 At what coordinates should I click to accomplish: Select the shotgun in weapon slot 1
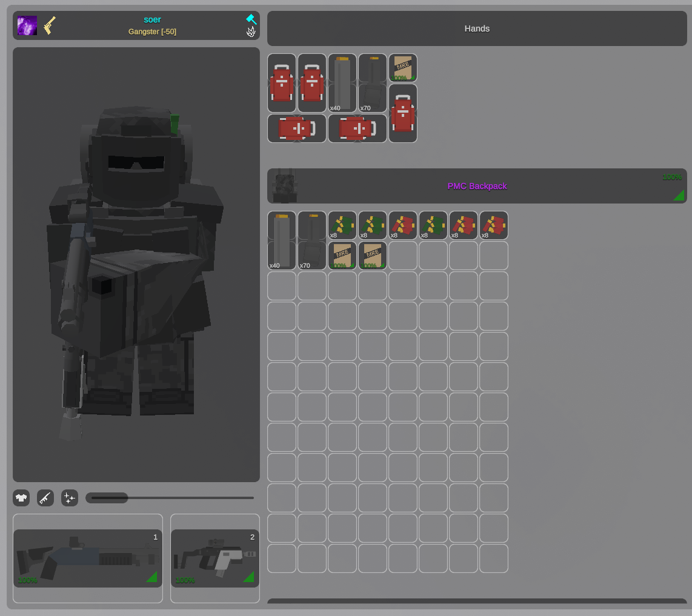click(88, 558)
